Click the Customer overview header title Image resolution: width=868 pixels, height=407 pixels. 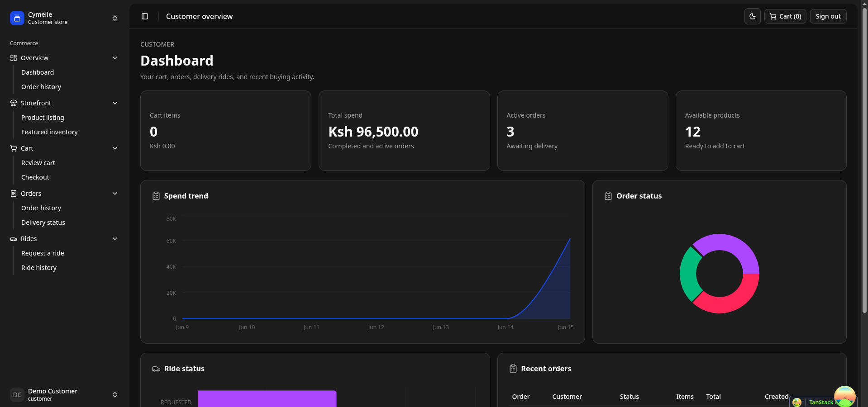click(199, 16)
